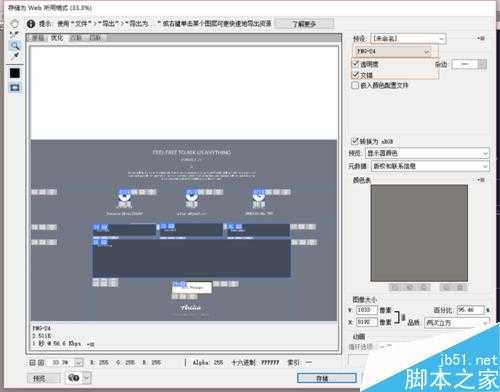Toggle the 转换为 sRGB checkbox
Image resolution: width=500 pixels, height=392 pixels.
pos(355,141)
